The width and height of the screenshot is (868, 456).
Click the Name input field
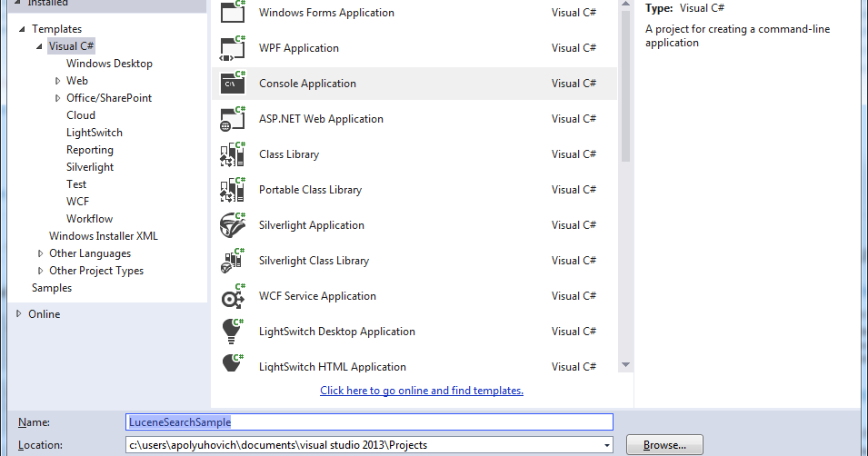(369, 422)
